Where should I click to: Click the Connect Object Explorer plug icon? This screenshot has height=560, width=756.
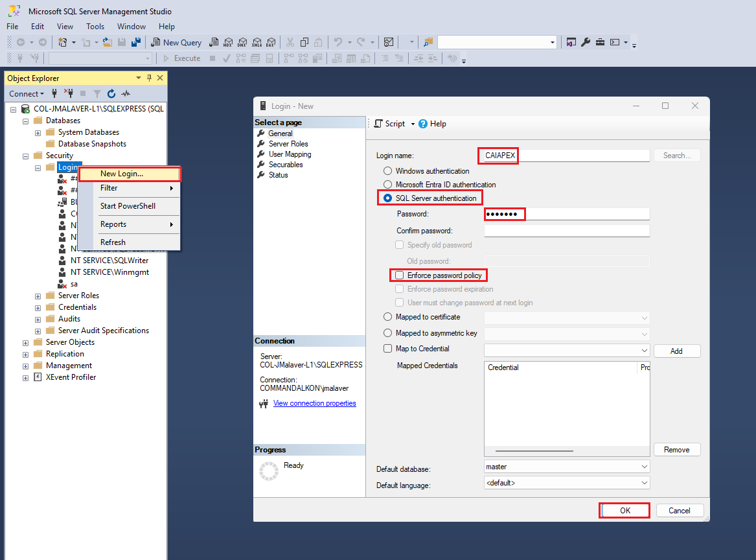[x=54, y=93]
